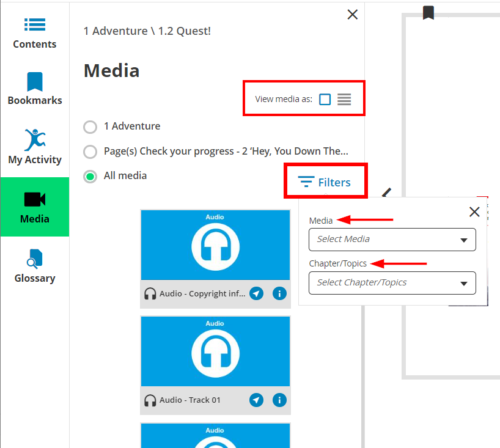500x448 pixels.
Task: Open the Contents tab in sidebar
Action: pos(35,33)
